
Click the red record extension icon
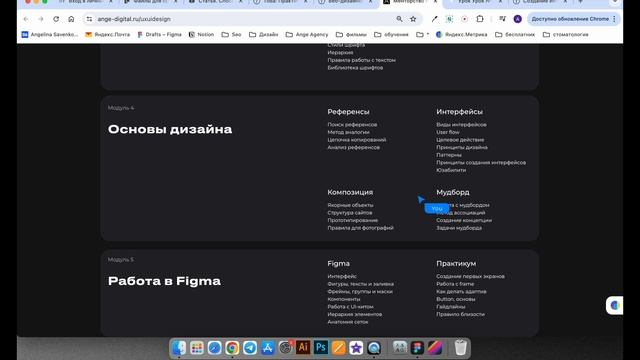[x=464, y=19]
